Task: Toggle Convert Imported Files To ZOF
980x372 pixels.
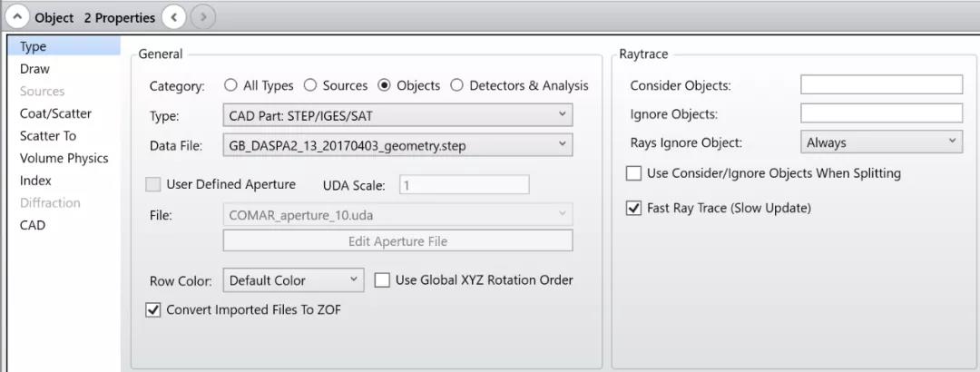Action: (x=153, y=310)
